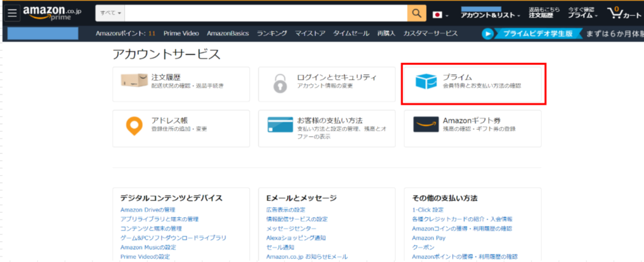This screenshot has width=644, height=262.
Task: Click the Eメールとメッセージ section heading
Action: pos(301,198)
